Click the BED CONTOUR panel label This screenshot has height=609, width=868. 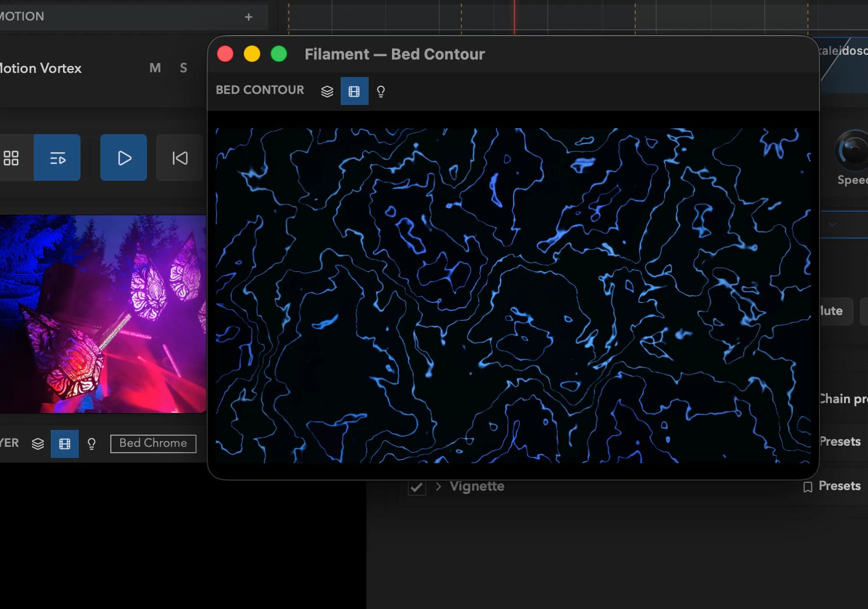point(260,90)
